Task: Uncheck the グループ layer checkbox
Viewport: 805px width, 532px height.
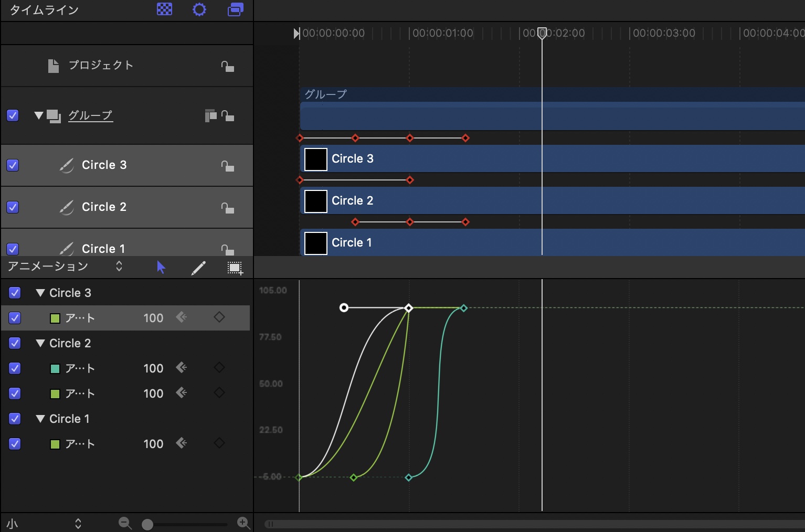Action: click(x=13, y=115)
